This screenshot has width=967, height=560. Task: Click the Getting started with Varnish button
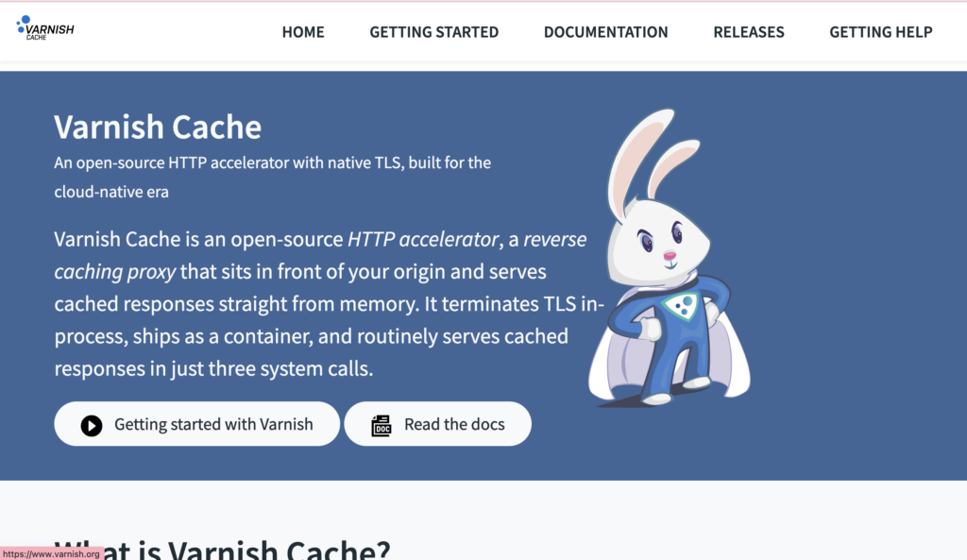pos(196,424)
